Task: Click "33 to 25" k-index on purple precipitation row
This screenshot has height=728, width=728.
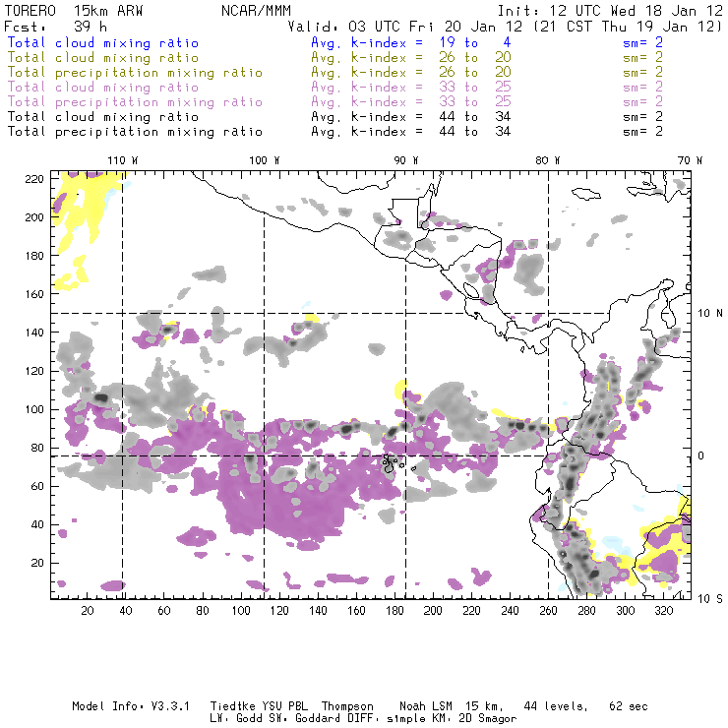Action: click(475, 102)
